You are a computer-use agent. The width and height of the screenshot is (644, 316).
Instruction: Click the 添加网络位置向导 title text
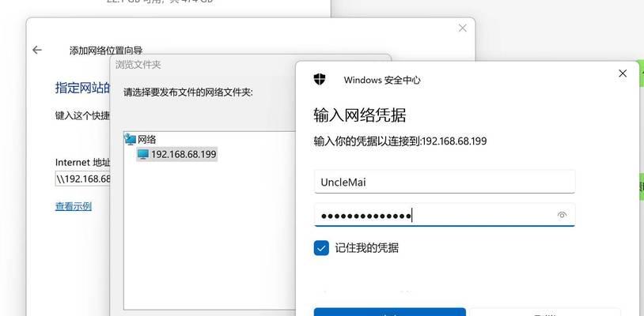106,51
